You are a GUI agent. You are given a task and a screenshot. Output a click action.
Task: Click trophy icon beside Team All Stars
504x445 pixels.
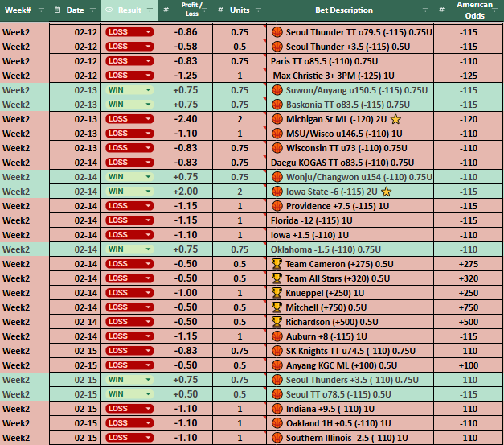(277, 278)
